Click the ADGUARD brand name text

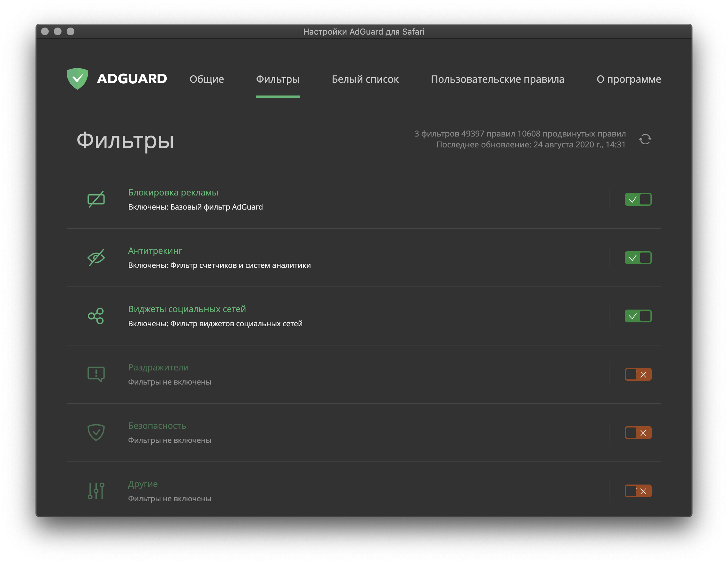132,79
